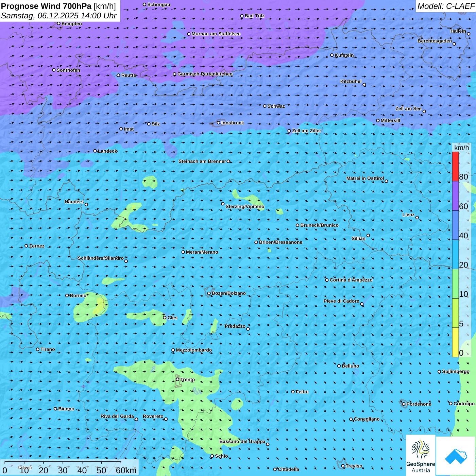Click the "Bruneck/Brunico" label
The image size is (476, 476).
coord(319,225)
